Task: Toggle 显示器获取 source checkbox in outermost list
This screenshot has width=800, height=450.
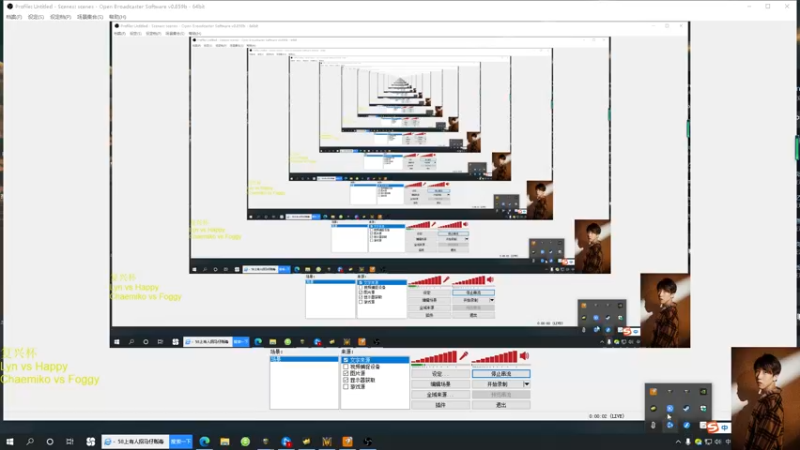Action: [x=346, y=380]
